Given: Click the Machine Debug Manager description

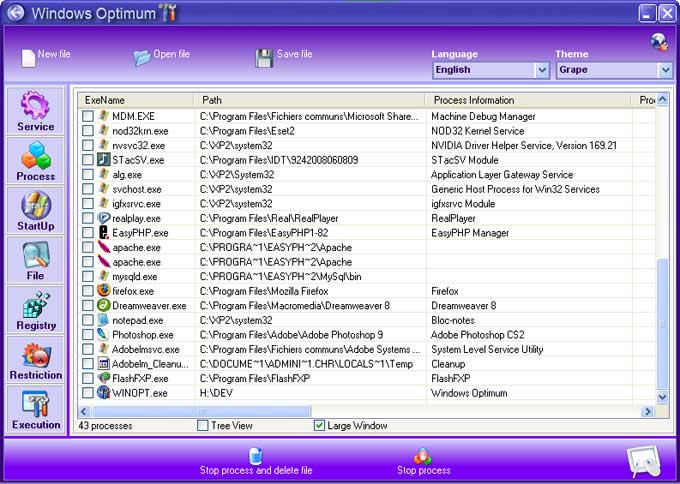Looking at the screenshot, I should pyautogui.click(x=483, y=116).
